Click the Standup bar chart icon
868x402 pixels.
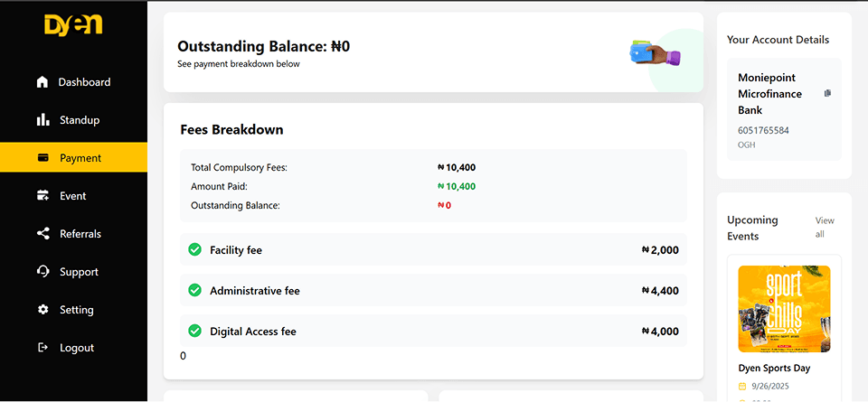point(42,120)
